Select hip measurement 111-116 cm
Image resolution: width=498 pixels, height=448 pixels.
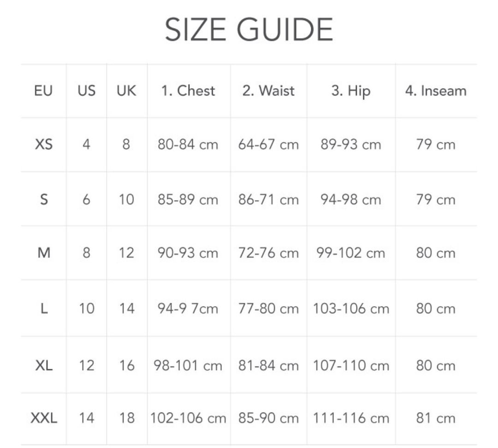coord(350,419)
